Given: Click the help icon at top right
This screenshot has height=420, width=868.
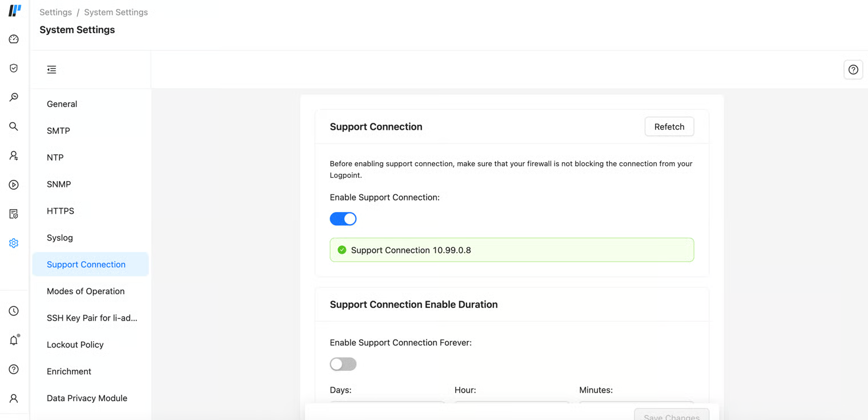Looking at the screenshot, I should click(x=853, y=70).
